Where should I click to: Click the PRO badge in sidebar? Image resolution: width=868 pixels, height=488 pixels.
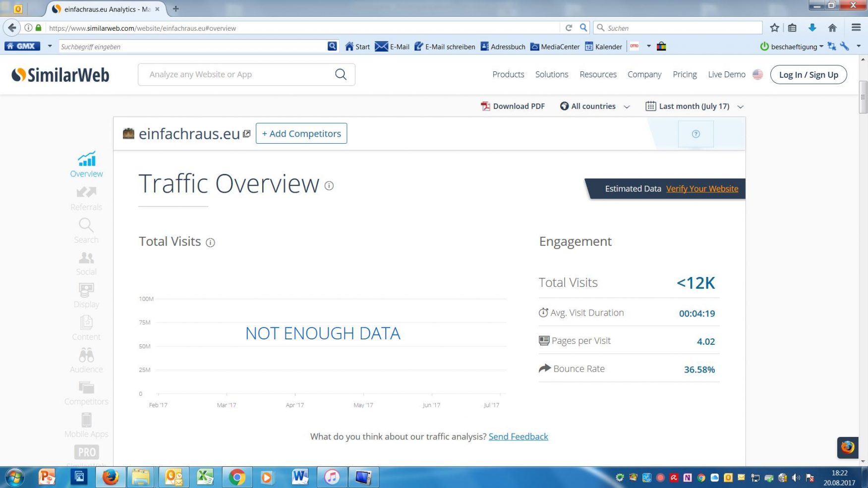[x=87, y=452]
